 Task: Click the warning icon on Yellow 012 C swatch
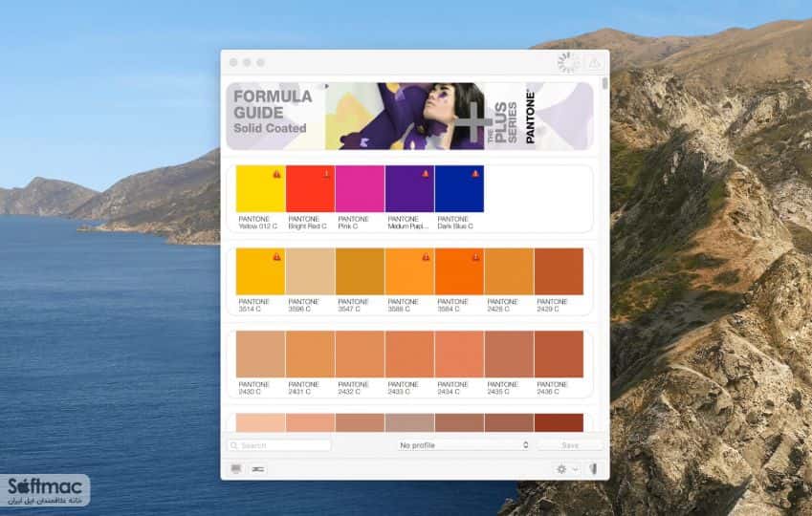277,175
